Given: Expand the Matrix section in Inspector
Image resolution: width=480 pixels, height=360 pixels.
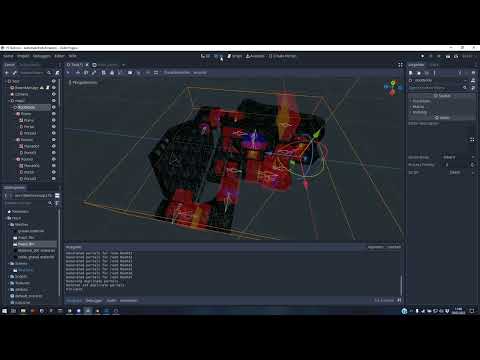Looking at the screenshot, I should pyautogui.click(x=418, y=107).
